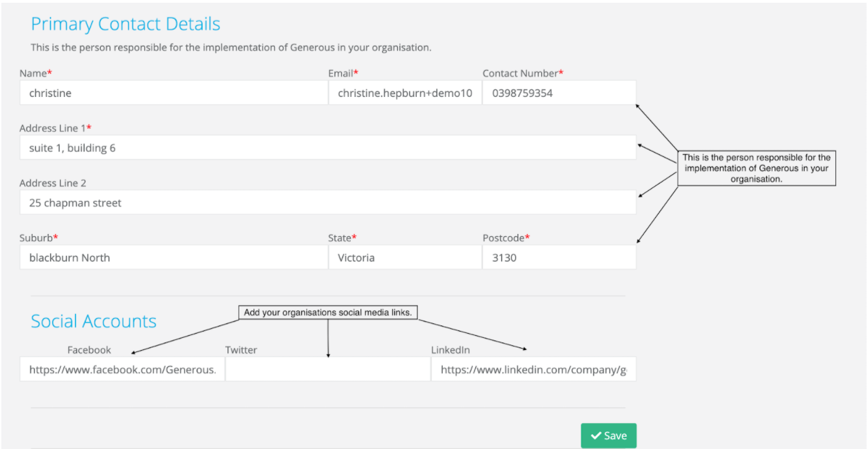Click the Address Line 1 label

55,128
